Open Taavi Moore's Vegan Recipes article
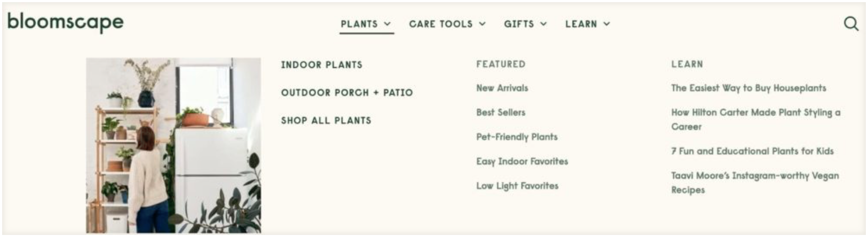The width and height of the screenshot is (868, 236). 754,176
